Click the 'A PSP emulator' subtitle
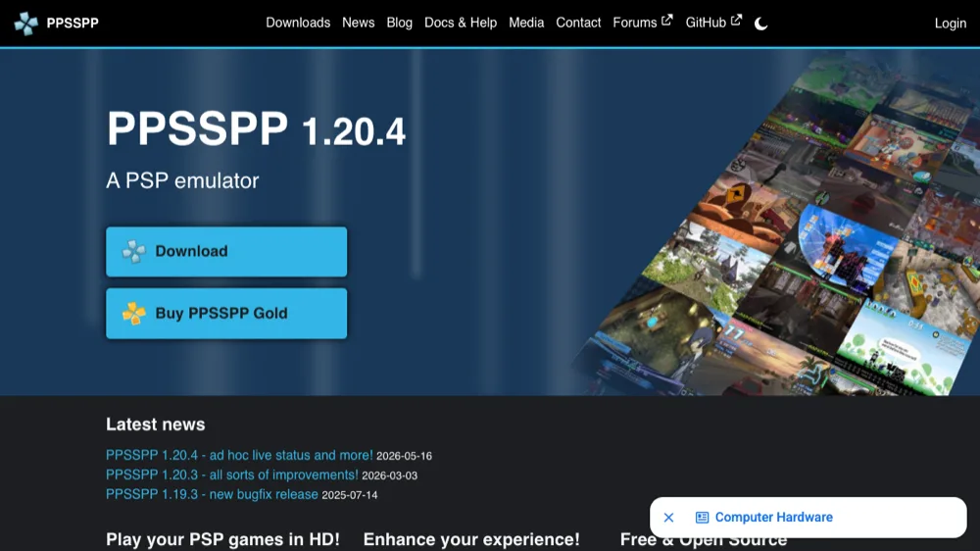Viewport: 980px width, 551px height. [x=182, y=180]
